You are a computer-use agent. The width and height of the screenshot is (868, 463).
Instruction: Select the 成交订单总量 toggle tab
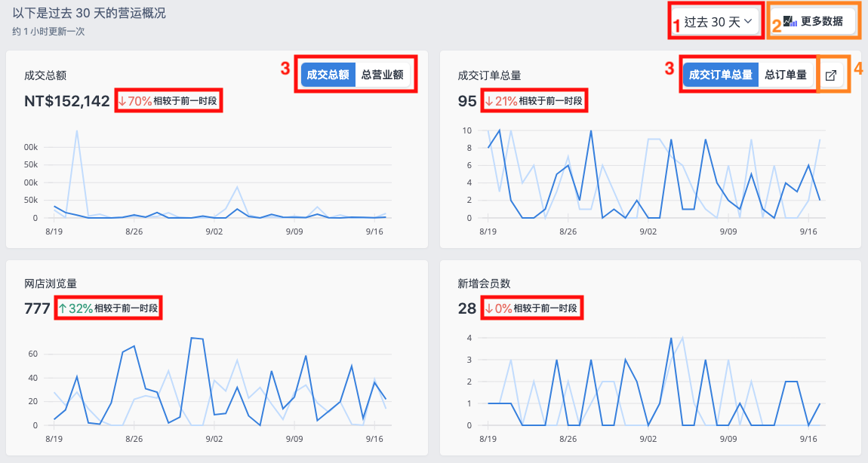point(720,75)
